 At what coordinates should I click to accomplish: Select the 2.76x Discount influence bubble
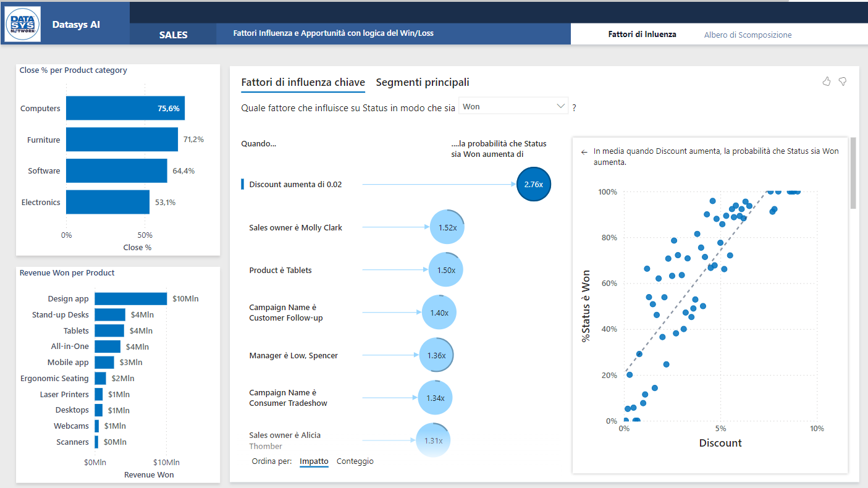coord(533,184)
